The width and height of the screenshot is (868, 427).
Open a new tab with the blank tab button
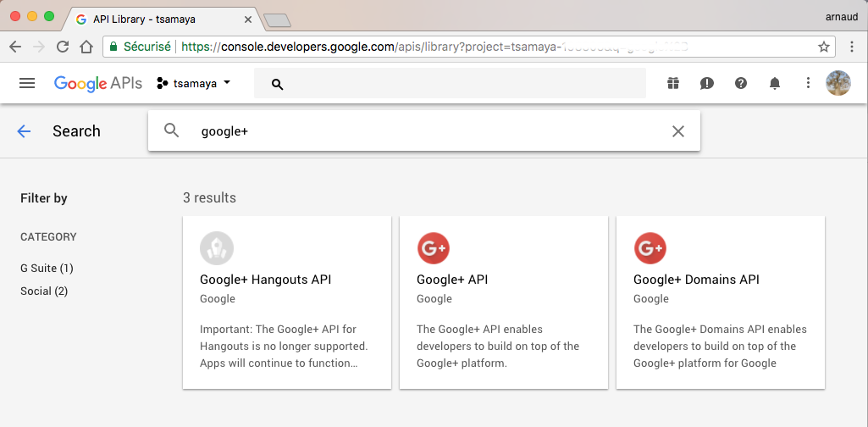click(x=277, y=20)
